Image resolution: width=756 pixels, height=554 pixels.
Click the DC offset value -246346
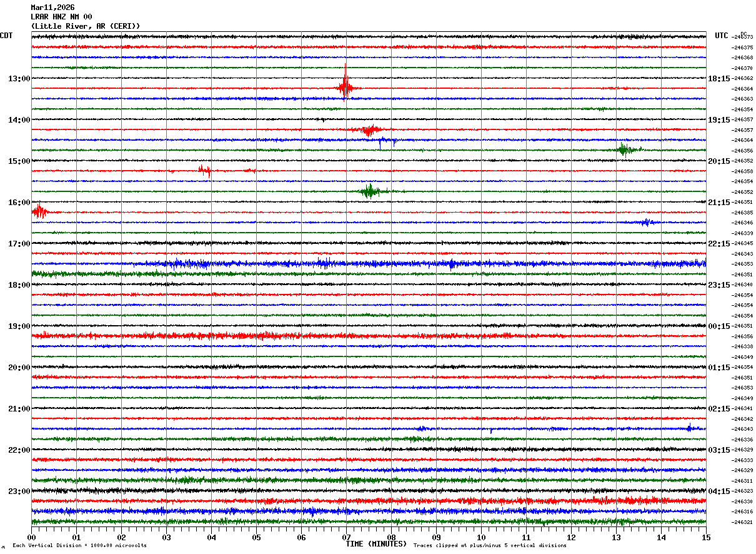click(x=742, y=223)
